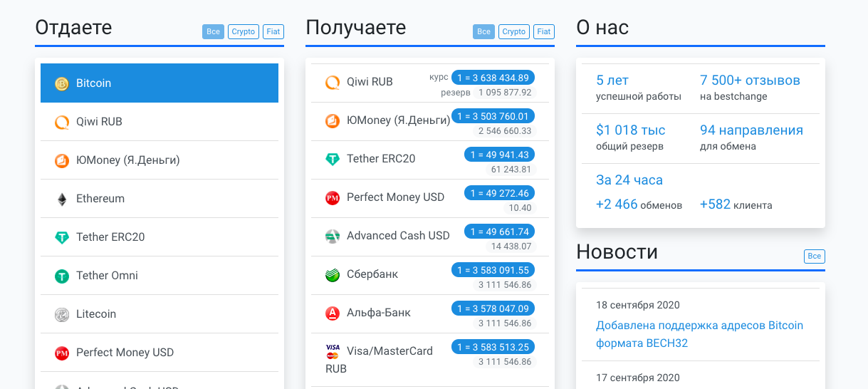Click the rate badge 1 = 3 638 434.89
This screenshot has width=868, height=389.
[493, 78]
